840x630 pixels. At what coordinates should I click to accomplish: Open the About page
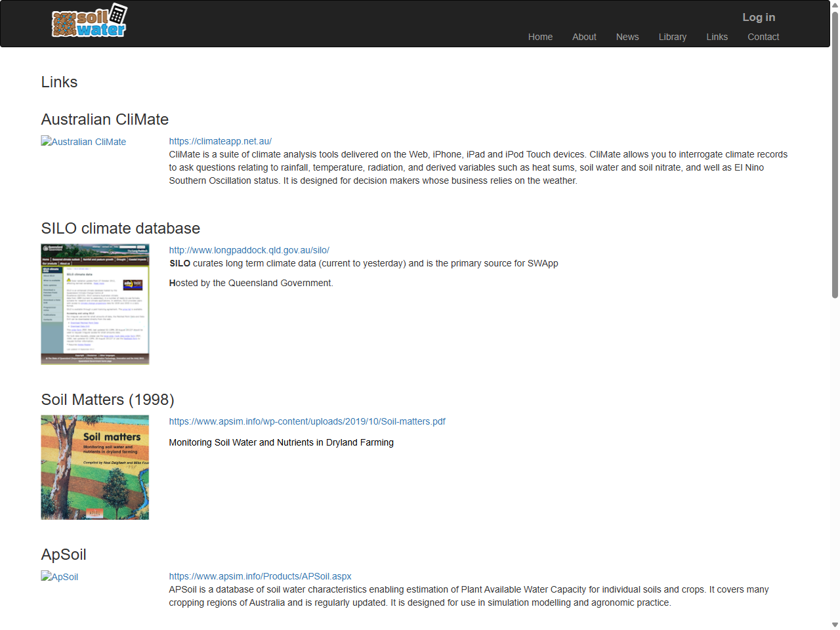(584, 37)
